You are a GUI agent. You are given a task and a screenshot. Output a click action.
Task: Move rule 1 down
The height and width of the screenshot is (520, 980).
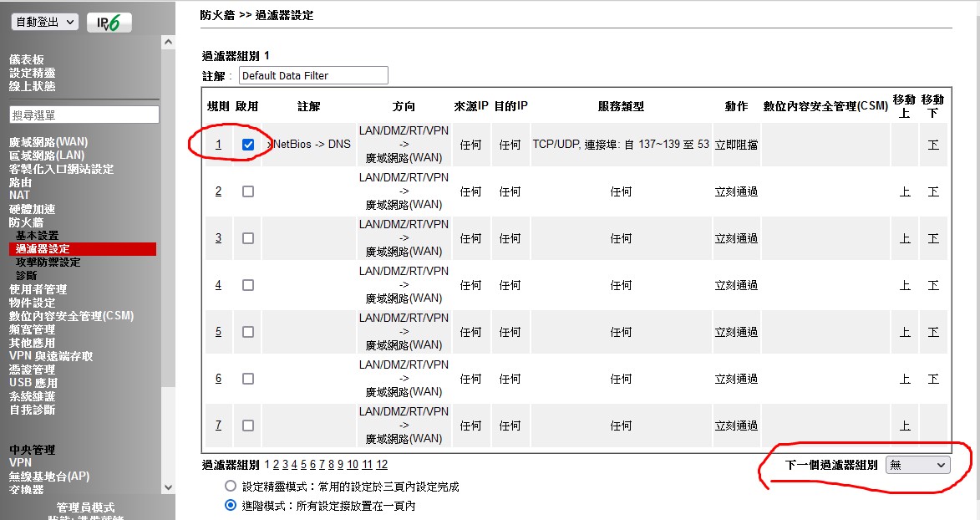tap(933, 145)
